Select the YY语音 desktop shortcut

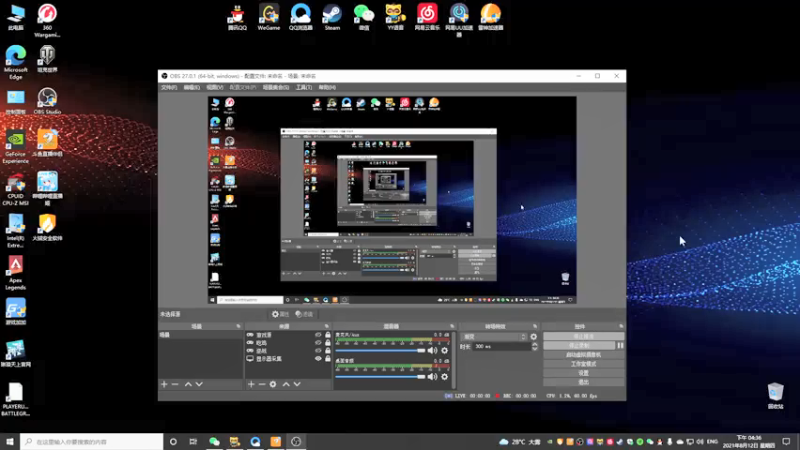(x=395, y=17)
